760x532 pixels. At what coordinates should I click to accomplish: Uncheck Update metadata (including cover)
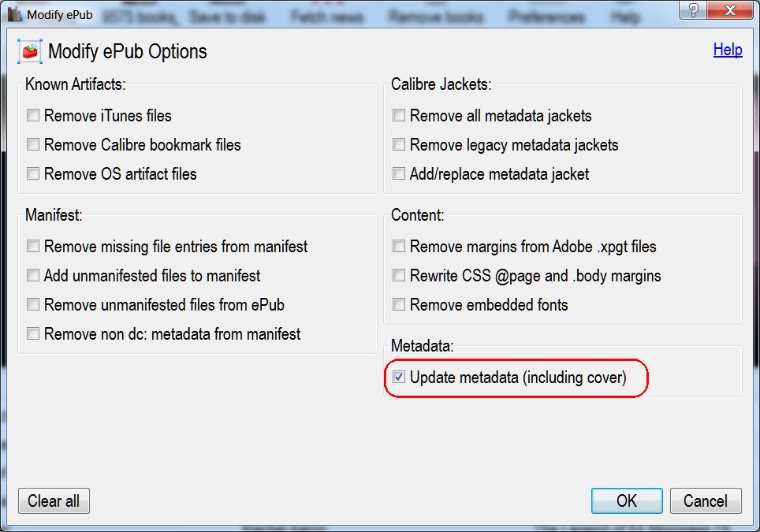coord(399,378)
